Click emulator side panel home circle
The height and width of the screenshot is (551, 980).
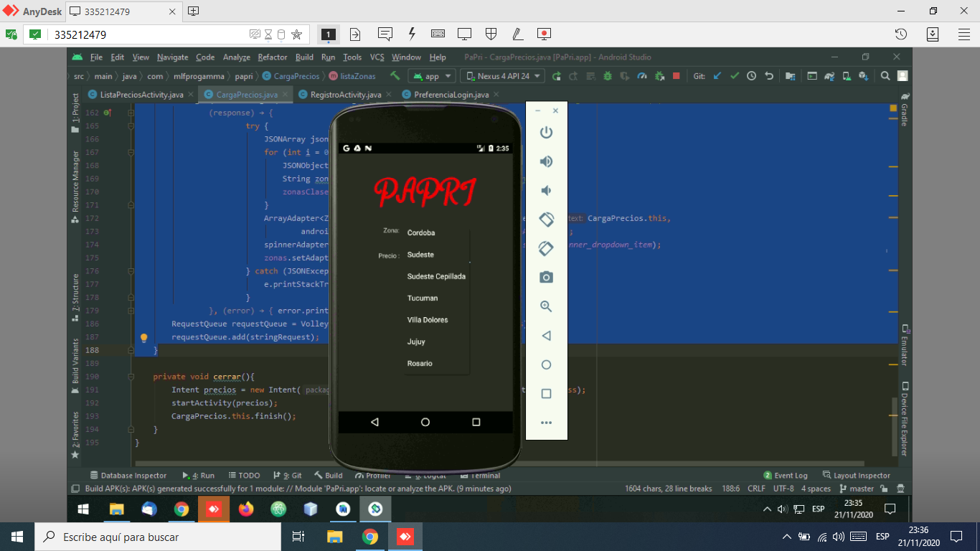[x=546, y=364]
